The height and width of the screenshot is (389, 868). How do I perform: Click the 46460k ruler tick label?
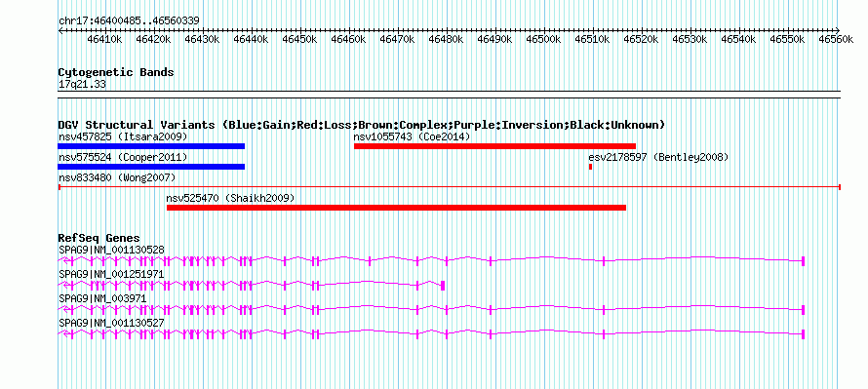348,40
